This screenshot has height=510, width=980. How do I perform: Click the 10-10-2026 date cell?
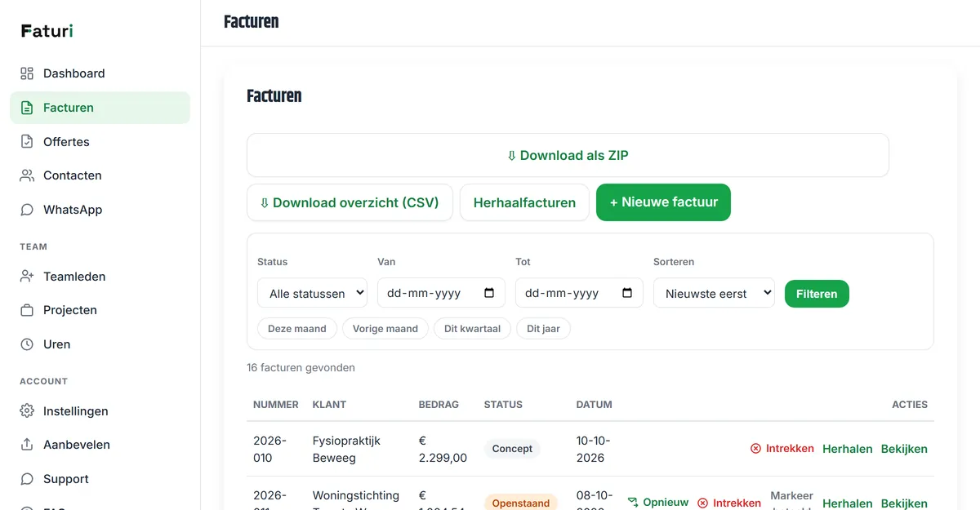tap(594, 449)
